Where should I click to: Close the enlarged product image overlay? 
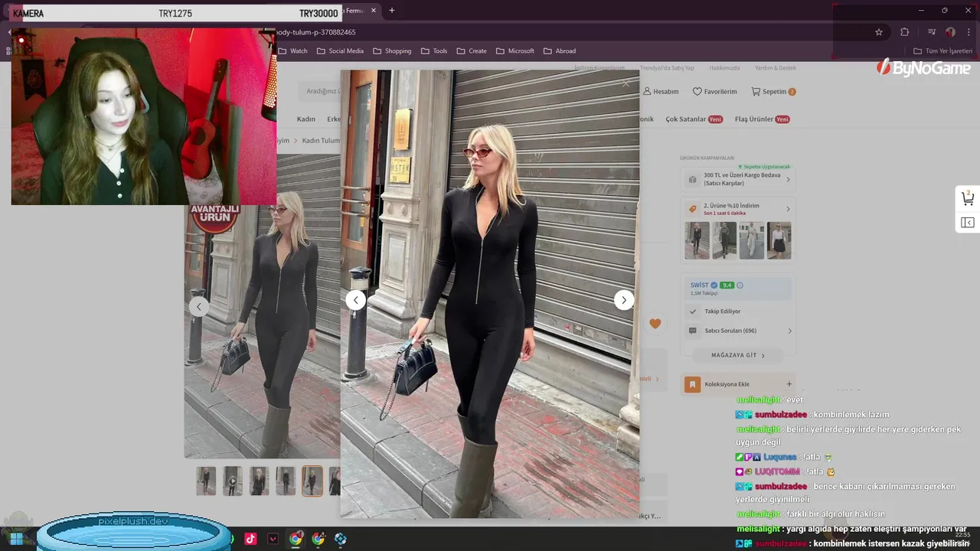[626, 83]
